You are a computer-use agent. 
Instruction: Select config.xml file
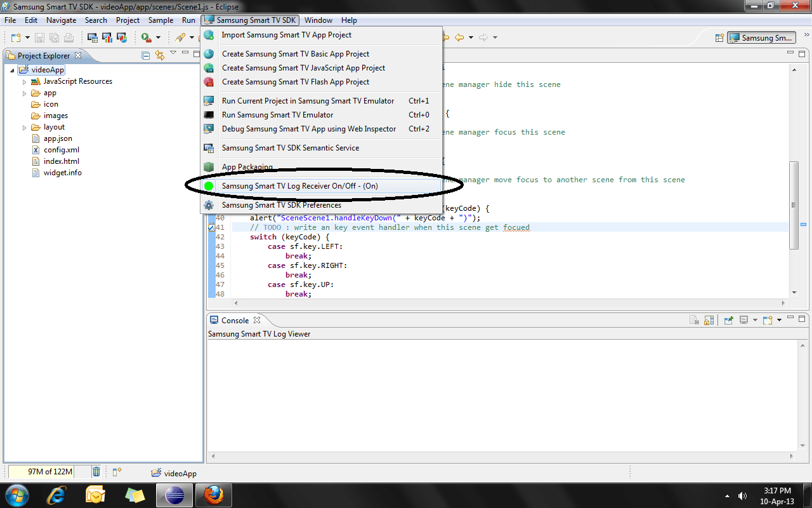(x=62, y=150)
